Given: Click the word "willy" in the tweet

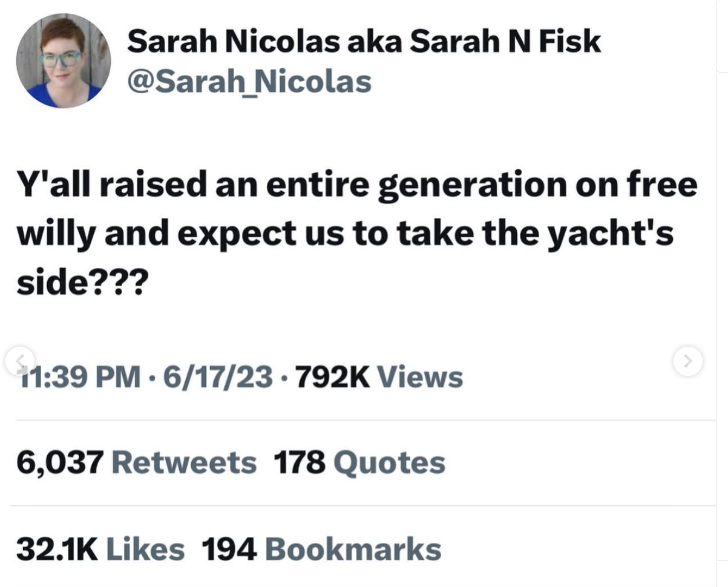Looking at the screenshot, I should (55, 234).
